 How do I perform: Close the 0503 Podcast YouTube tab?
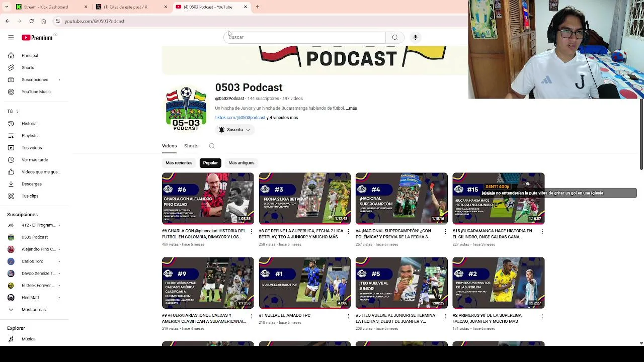(x=246, y=7)
